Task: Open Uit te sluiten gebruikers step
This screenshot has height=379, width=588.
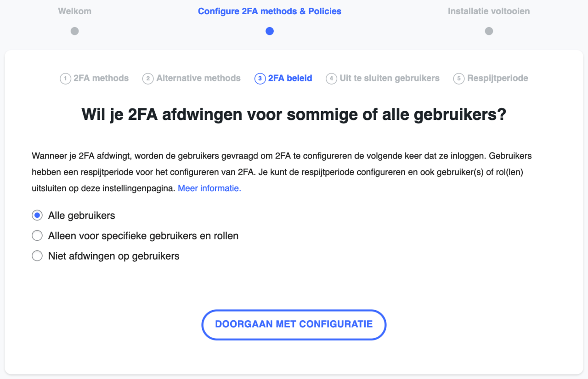Action: [390, 78]
